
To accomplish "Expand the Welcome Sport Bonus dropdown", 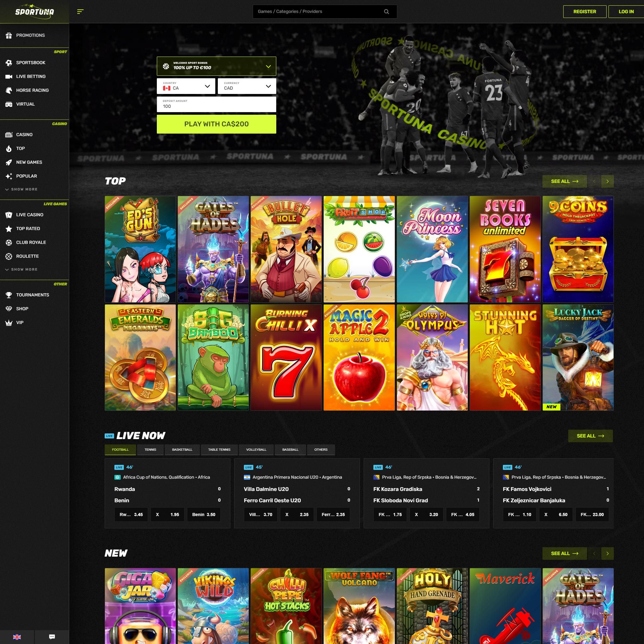I will (216, 66).
